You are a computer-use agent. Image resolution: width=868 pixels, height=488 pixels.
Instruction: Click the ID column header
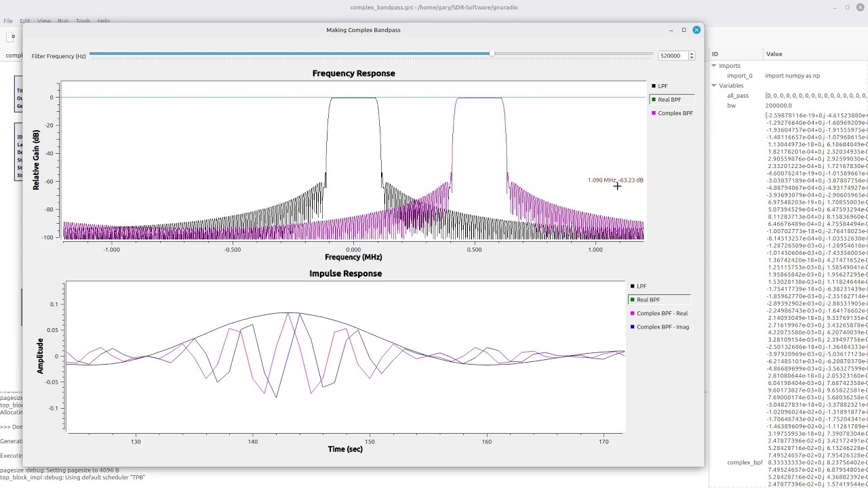click(736, 54)
